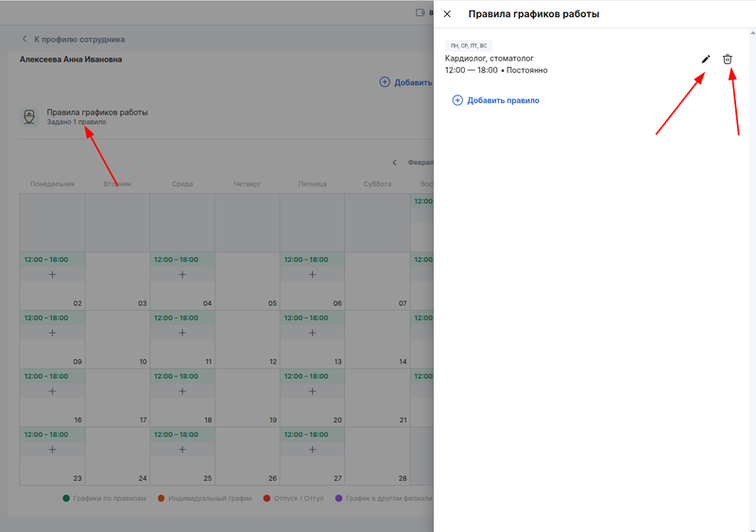Viewport: 756px width, 532px height.
Task: Select calendar cell for day 28
Action: click(x=377, y=456)
